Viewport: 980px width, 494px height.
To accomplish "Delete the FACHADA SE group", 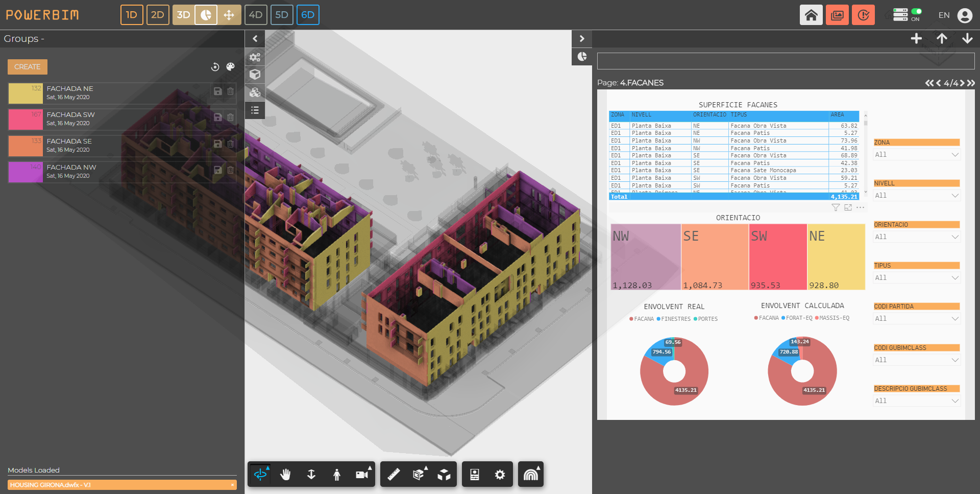I will (x=231, y=144).
